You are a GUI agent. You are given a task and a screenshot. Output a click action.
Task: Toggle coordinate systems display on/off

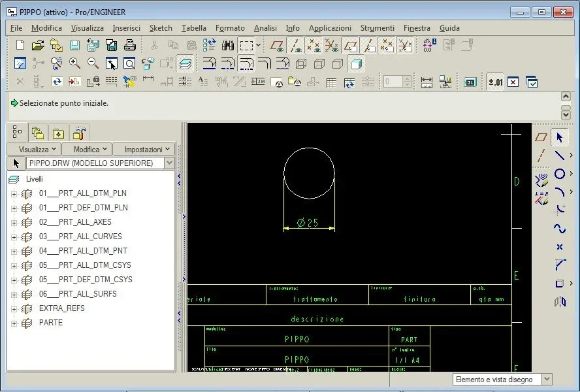331,45
